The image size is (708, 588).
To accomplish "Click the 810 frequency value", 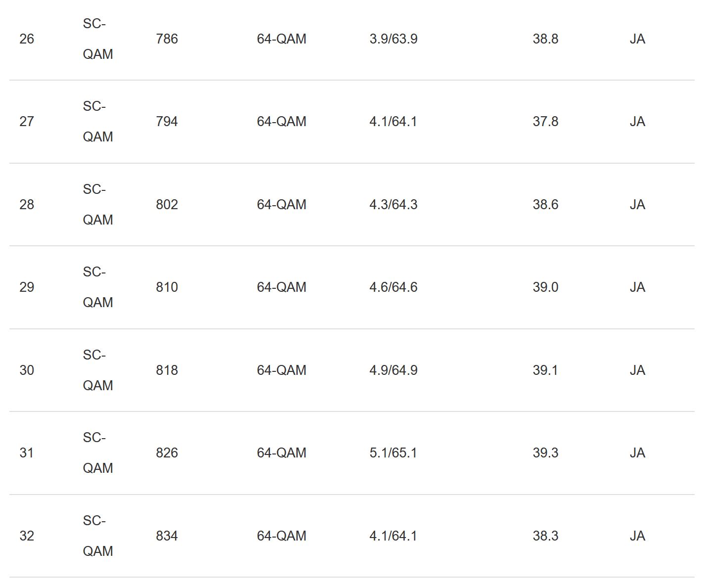I will [167, 287].
